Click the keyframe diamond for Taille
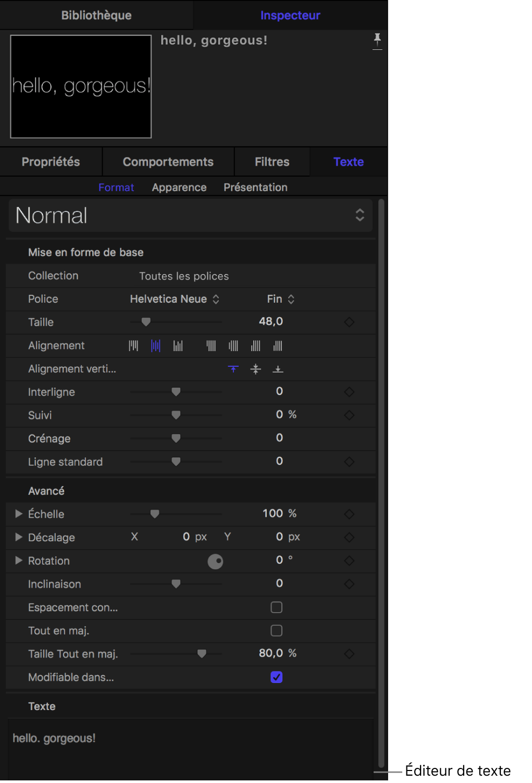532x783 pixels. [349, 322]
